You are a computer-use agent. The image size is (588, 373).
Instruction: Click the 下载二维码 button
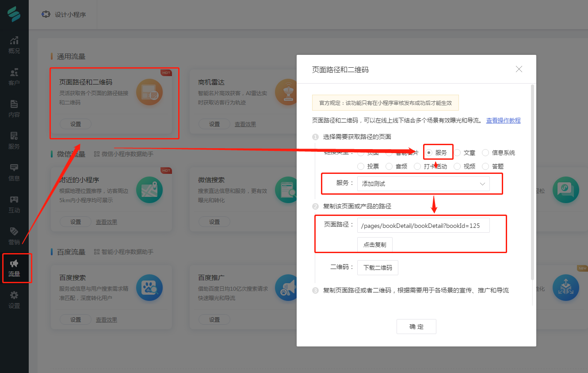pyautogui.click(x=378, y=268)
